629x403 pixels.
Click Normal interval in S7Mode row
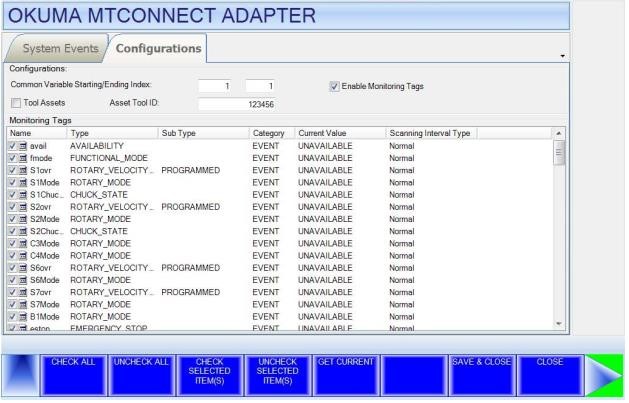pyautogui.click(x=402, y=305)
